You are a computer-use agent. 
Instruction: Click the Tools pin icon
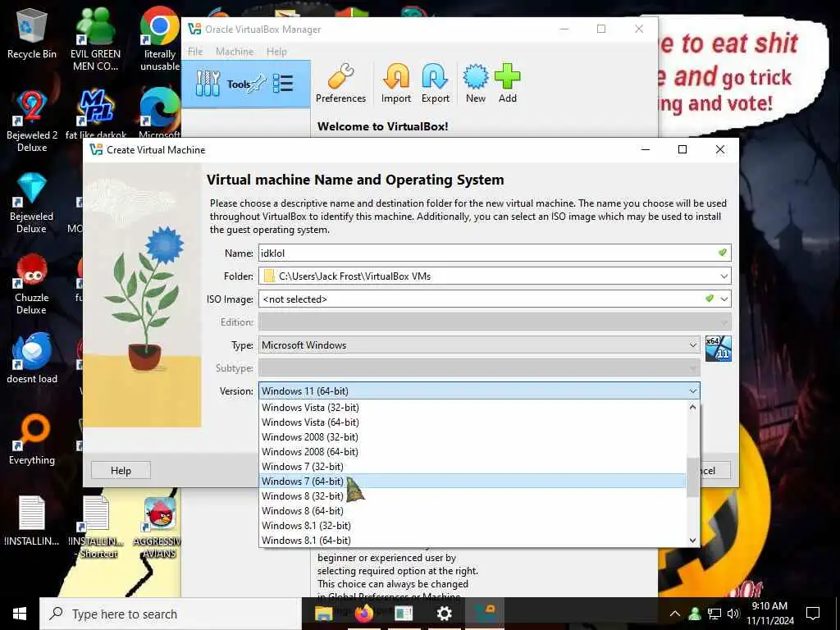258,83
